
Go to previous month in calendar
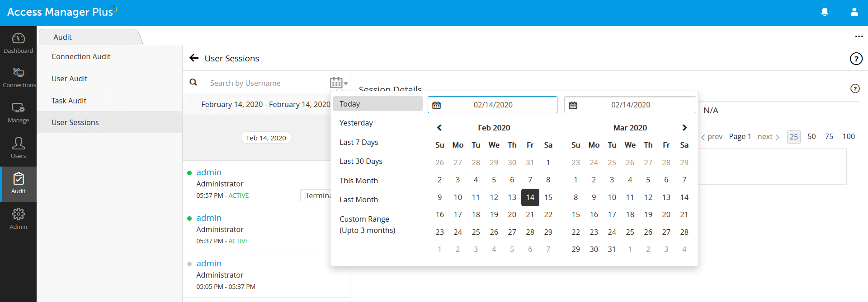(439, 128)
